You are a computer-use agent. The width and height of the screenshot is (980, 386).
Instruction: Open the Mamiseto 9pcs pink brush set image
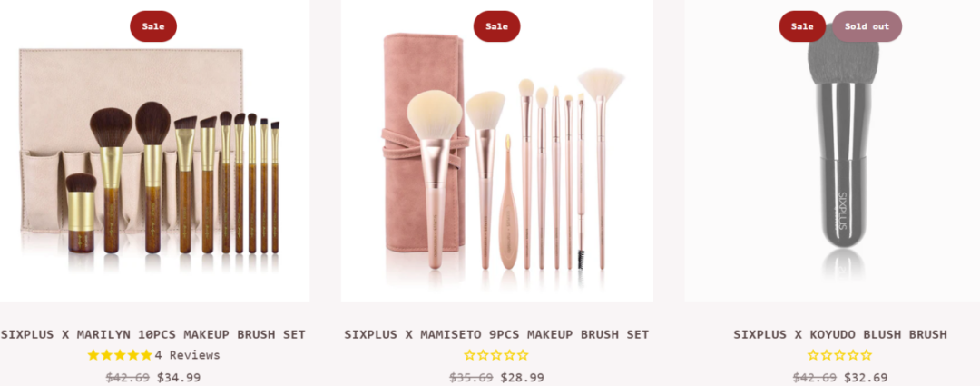(x=497, y=151)
